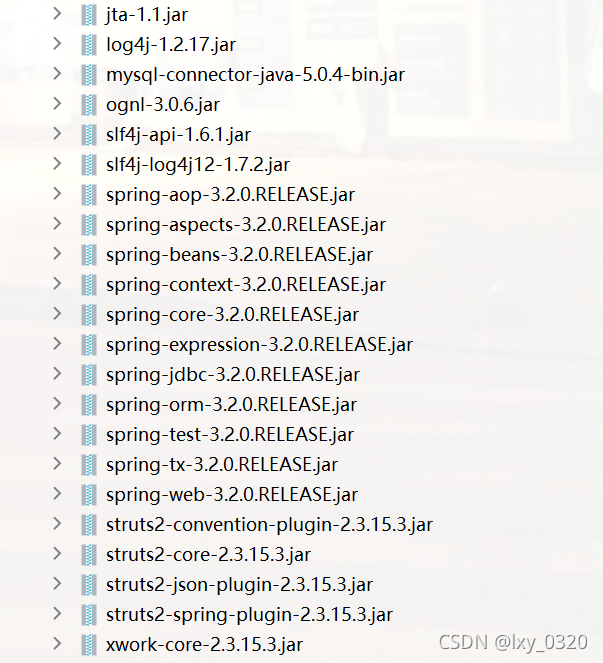Image resolution: width=603 pixels, height=663 pixels.
Task: Select the text spring-jdbc-3.2.0.RELEASE.jar
Action: point(233,375)
